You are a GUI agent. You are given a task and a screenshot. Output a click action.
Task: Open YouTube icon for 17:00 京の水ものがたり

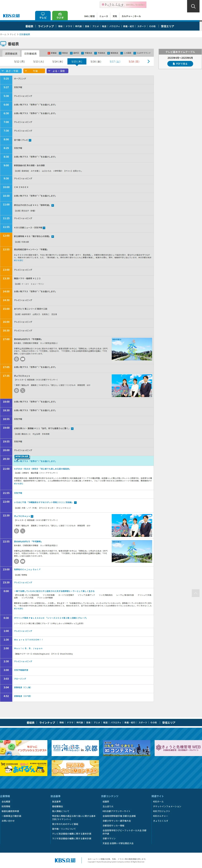(23, 359)
